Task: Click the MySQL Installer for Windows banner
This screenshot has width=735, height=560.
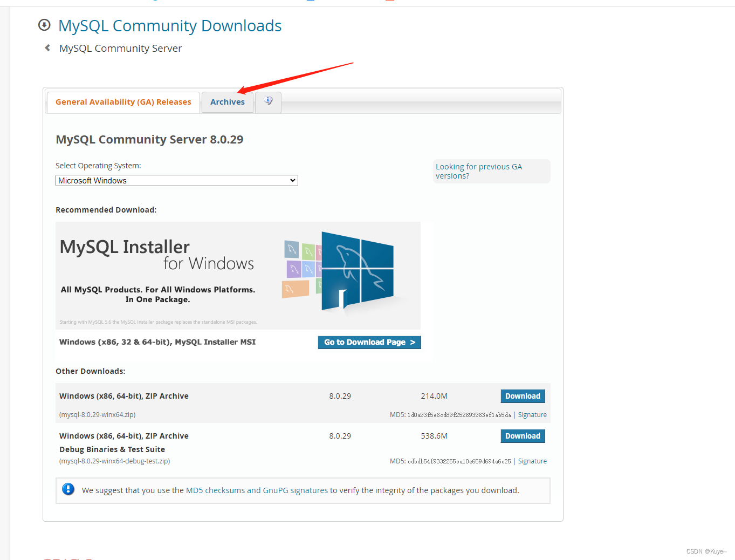Action: point(238,276)
